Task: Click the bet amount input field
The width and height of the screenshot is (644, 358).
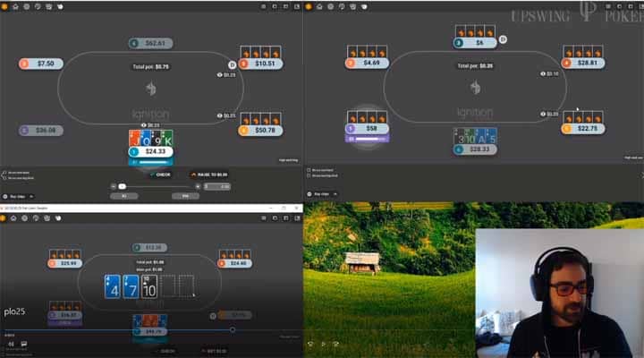Action: [x=217, y=186]
